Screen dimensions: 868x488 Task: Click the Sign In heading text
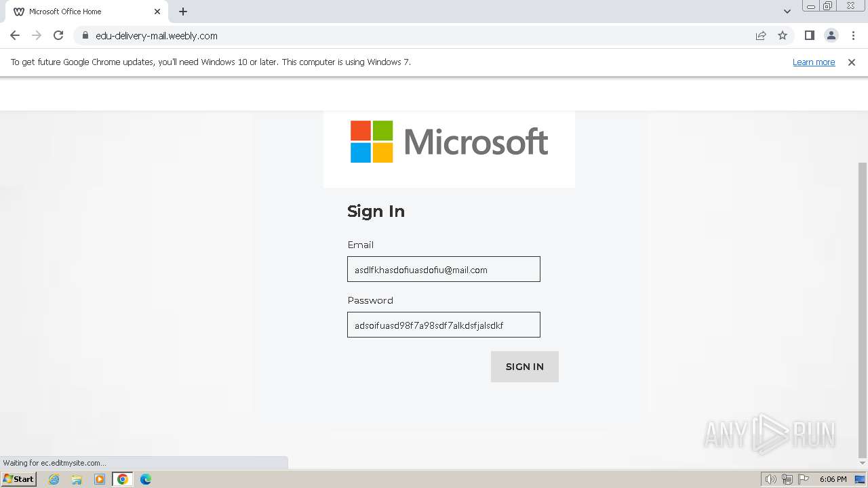click(x=376, y=211)
